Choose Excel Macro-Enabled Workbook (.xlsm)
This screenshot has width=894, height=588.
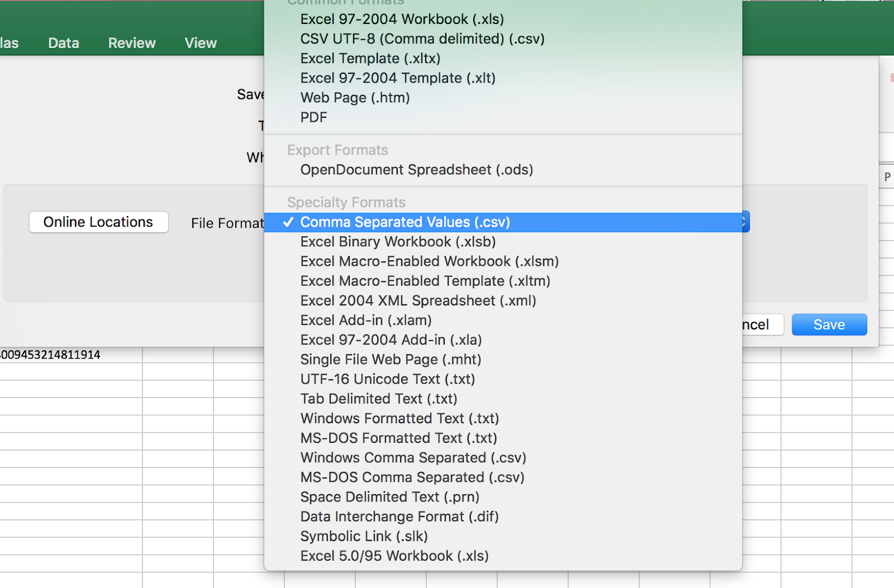pyautogui.click(x=503, y=261)
